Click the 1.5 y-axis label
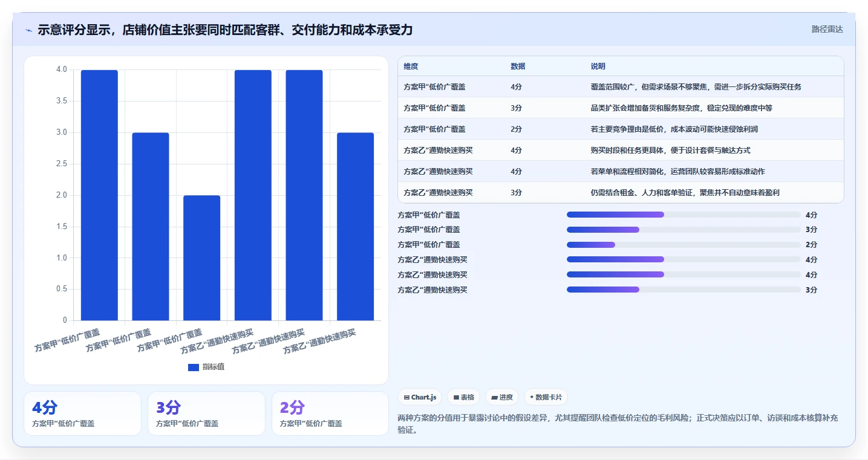The height and width of the screenshot is (460, 868). (61, 227)
